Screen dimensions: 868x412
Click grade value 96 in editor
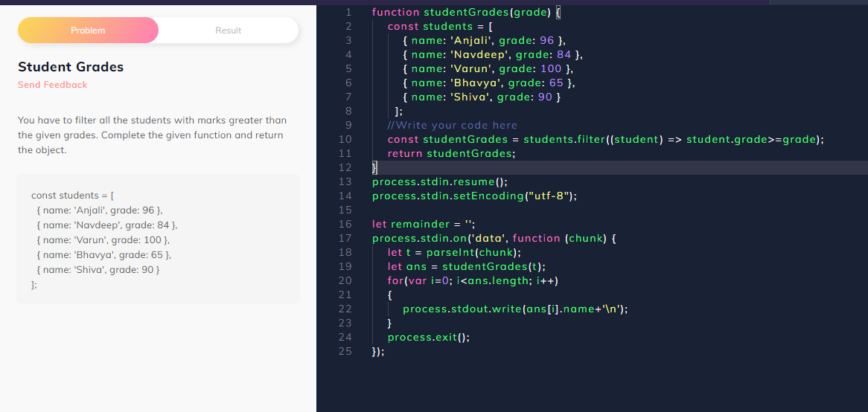tap(546, 40)
